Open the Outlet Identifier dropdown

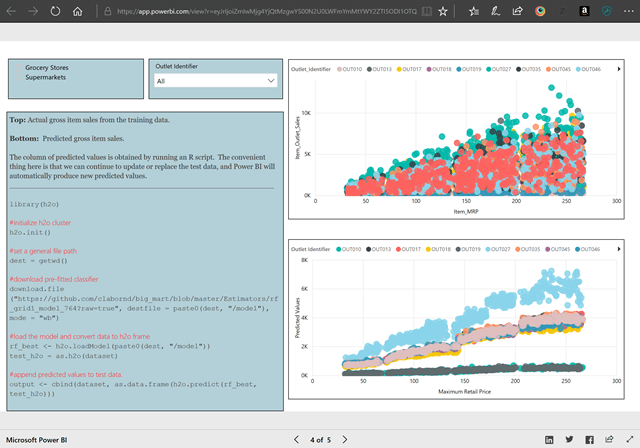(x=216, y=81)
